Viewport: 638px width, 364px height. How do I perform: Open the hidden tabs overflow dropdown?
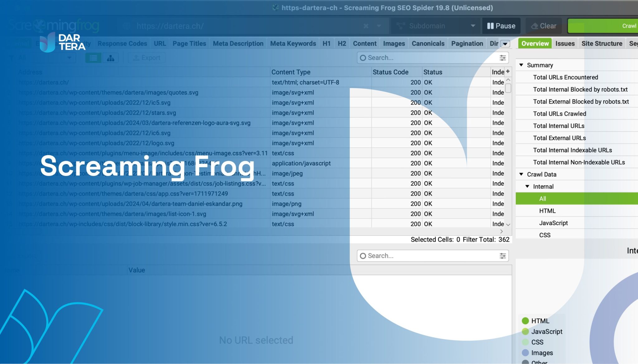click(x=505, y=44)
